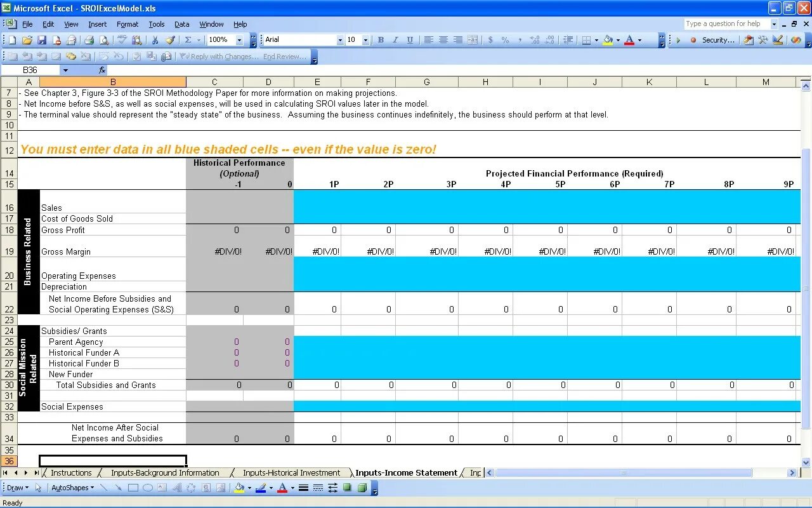Viewport: 812px width, 508px height.
Task: Toggle Design Mode icon
Action: click(777, 40)
